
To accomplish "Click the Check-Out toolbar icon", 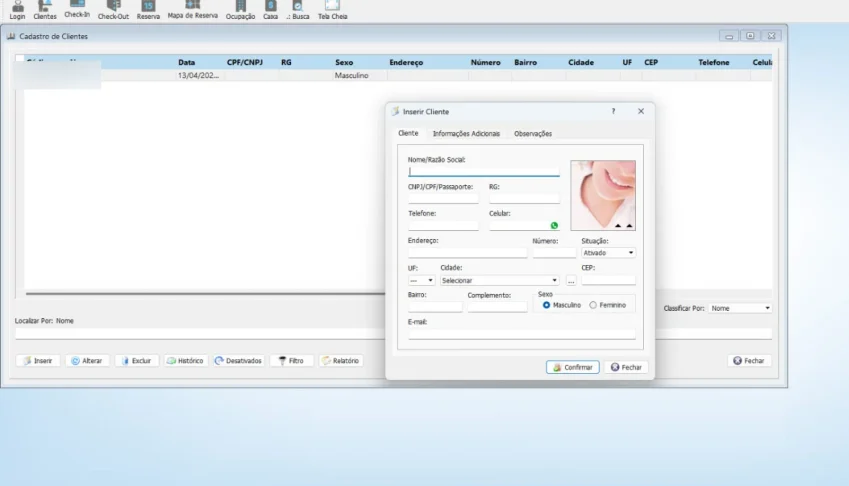I will coord(113,10).
